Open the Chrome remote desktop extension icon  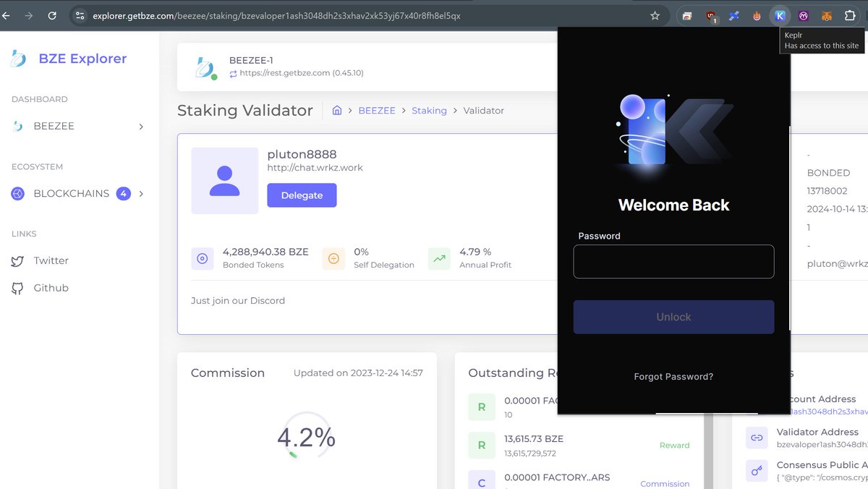coord(687,15)
